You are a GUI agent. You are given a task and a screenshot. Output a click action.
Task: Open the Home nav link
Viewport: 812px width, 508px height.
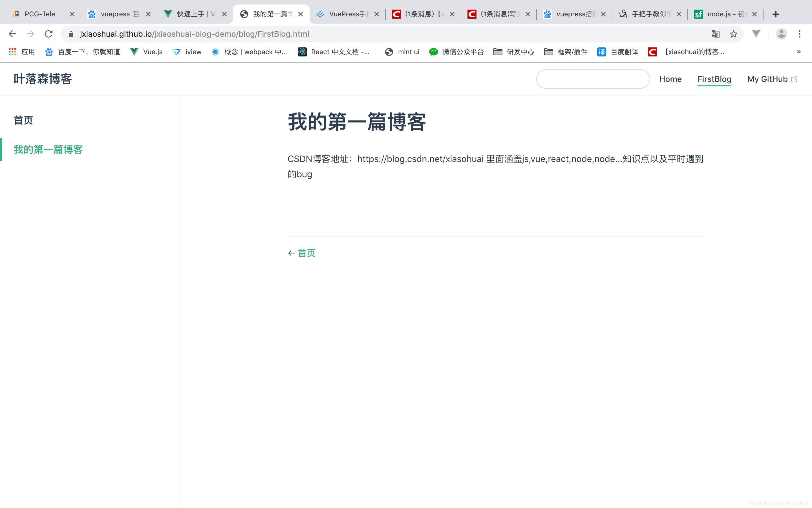pyautogui.click(x=670, y=79)
